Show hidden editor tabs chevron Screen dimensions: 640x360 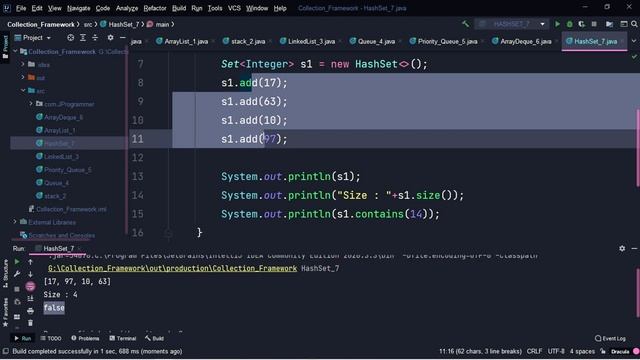pos(634,41)
